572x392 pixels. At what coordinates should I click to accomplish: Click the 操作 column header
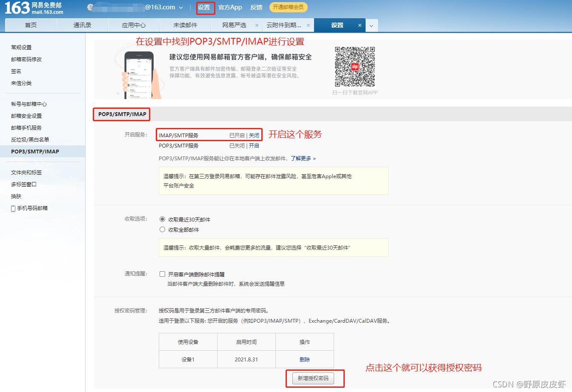[305, 342]
